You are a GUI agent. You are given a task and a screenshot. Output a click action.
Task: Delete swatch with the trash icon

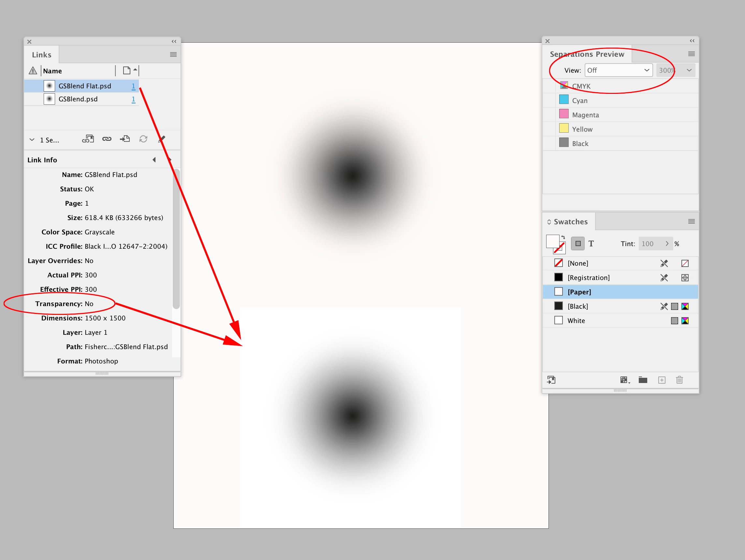[679, 380]
